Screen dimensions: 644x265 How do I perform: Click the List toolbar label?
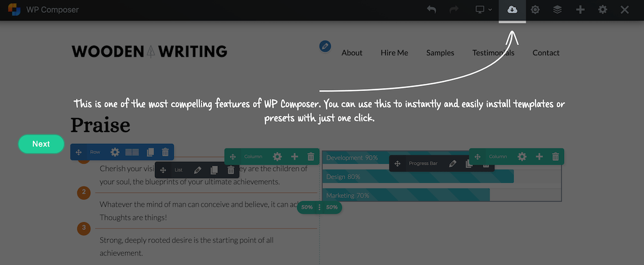(179, 170)
